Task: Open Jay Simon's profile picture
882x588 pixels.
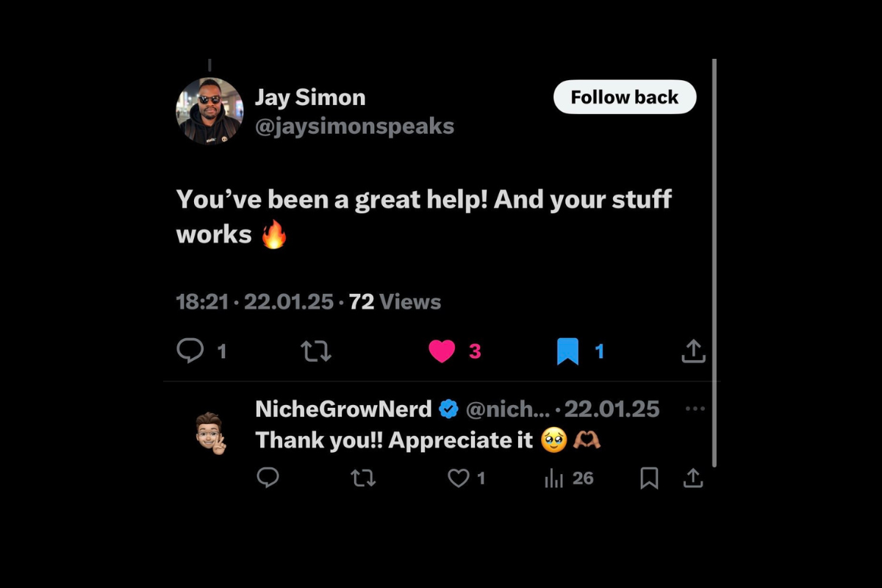Action: 209,111
